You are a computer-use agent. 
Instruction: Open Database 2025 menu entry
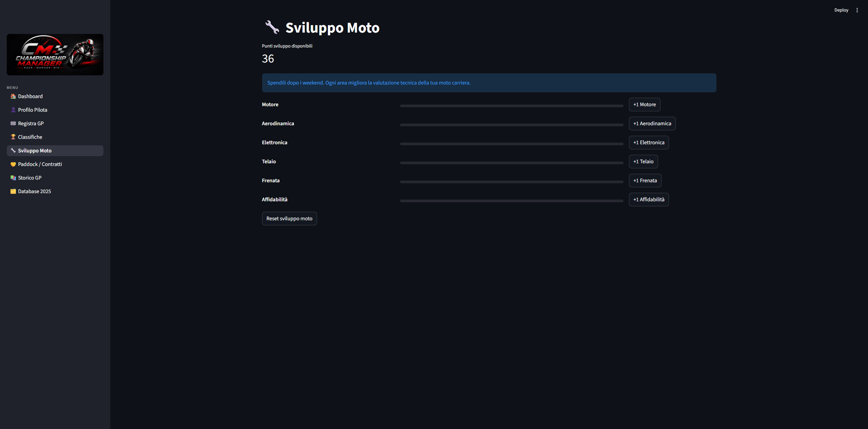[x=55, y=191]
